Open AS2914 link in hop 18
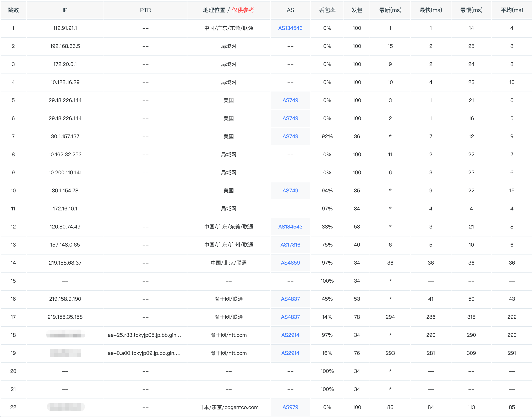Viewport: 532px width, 417px height. coord(290,335)
